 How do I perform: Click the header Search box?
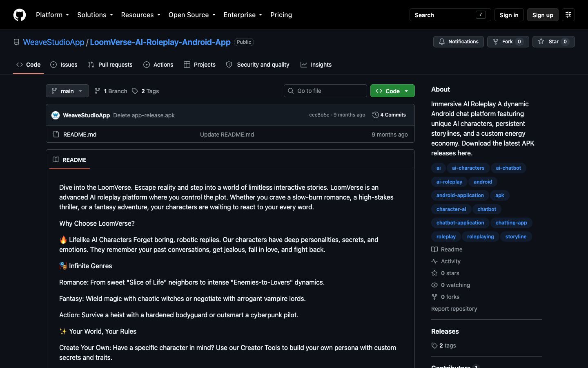click(x=450, y=15)
